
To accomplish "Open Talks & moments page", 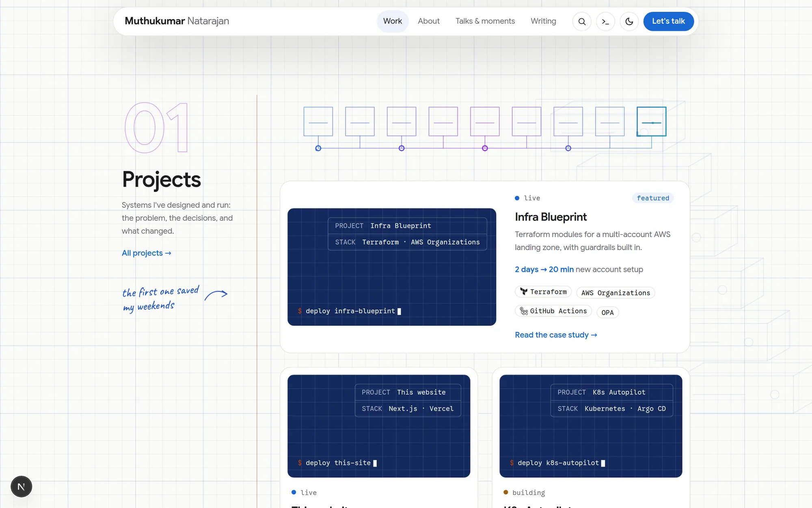I will (485, 21).
